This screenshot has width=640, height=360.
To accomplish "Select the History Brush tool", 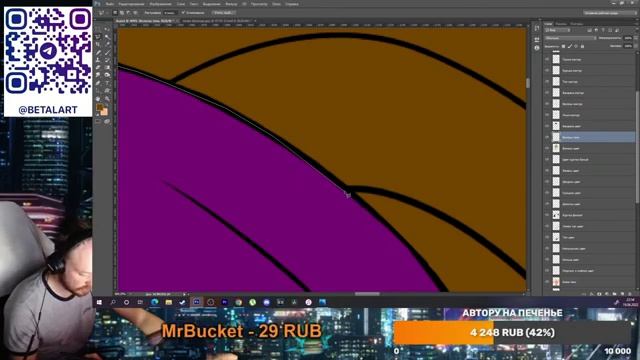I will (x=107, y=60).
